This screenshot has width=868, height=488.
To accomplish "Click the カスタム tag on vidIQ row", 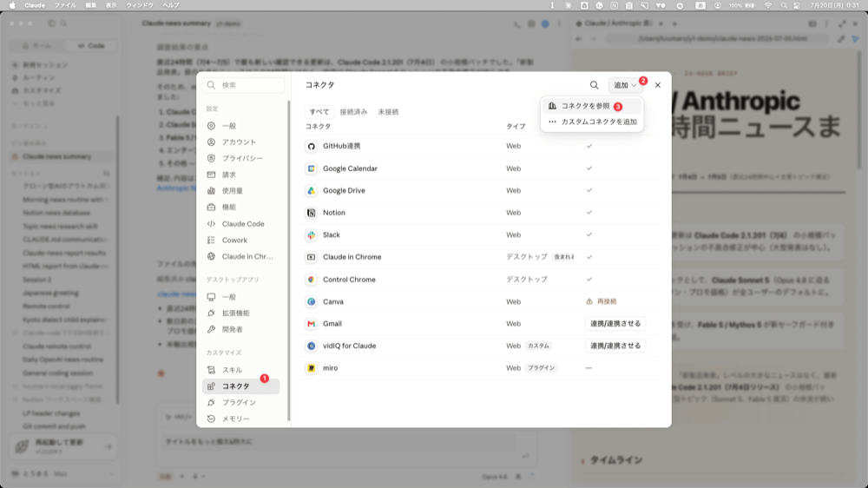I will click(x=538, y=346).
